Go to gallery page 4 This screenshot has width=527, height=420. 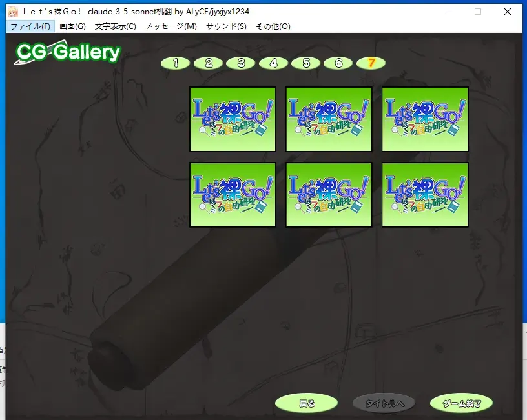tap(274, 63)
